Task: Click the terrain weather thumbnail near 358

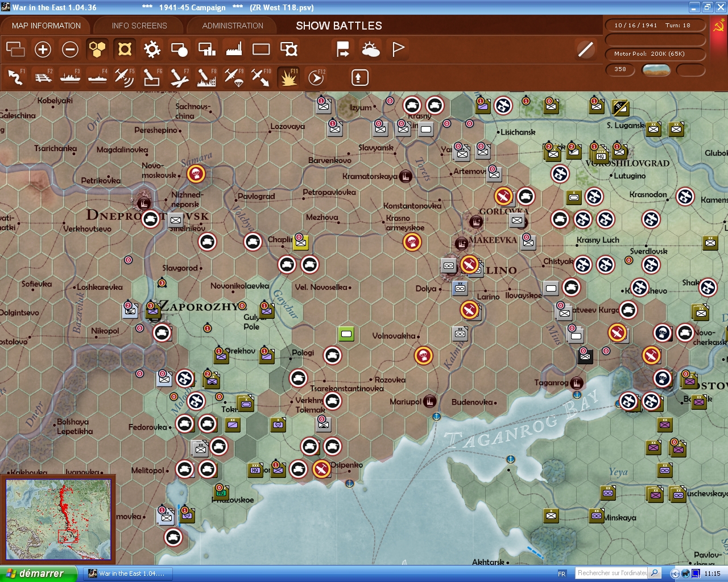Action: (x=656, y=70)
